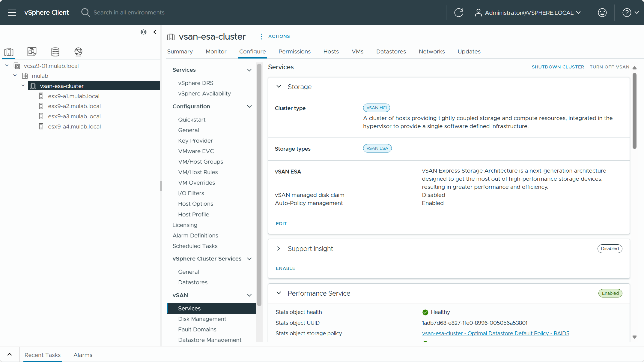Open the RAID5 storage policy link
This screenshot has width=644, height=362.
pyautogui.click(x=495, y=333)
